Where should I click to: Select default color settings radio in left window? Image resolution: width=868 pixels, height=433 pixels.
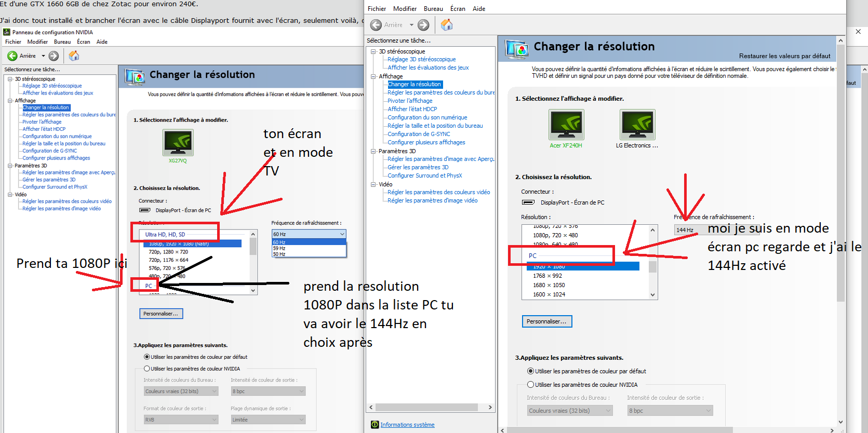click(x=147, y=357)
